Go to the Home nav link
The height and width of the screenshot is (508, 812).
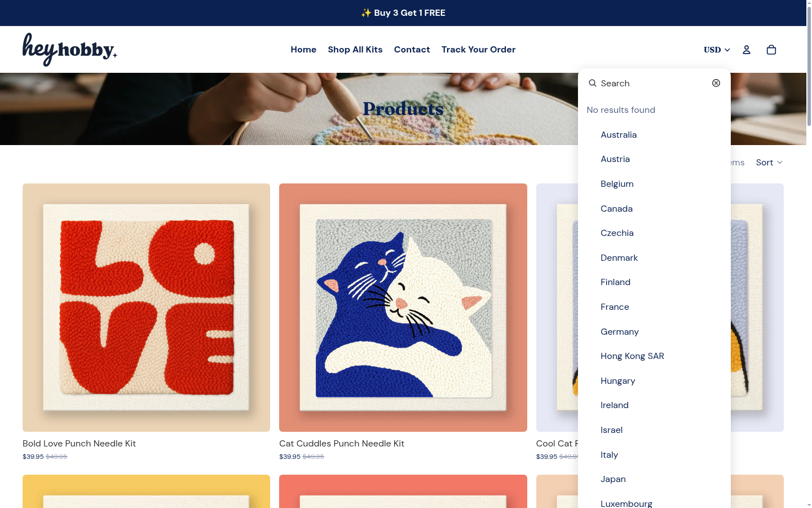303,50
